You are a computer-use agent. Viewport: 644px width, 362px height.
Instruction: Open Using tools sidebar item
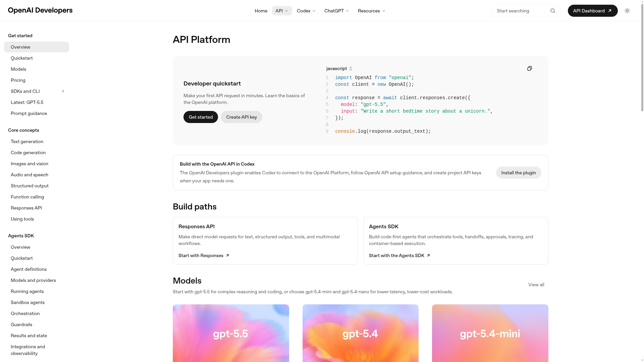pyautogui.click(x=37, y=219)
